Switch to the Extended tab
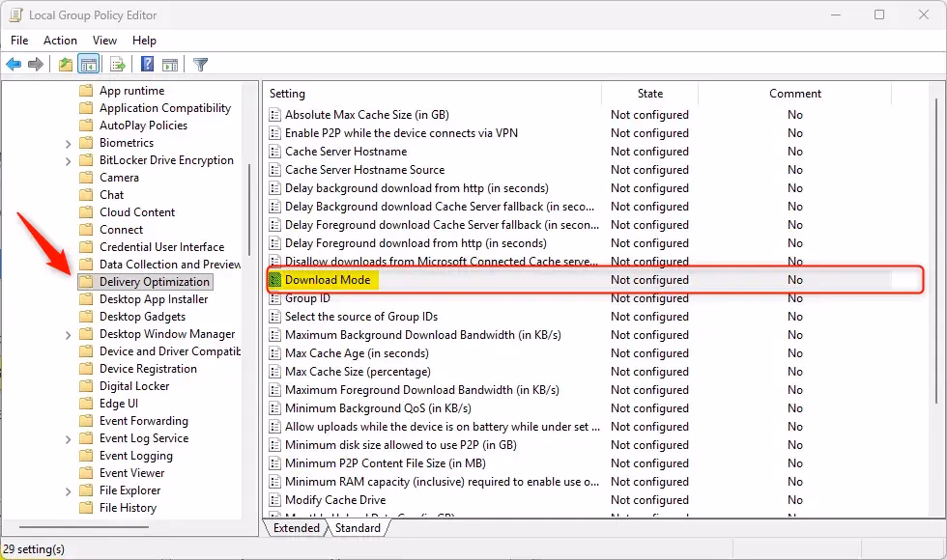The image size is (947, 560). [295, 528]
